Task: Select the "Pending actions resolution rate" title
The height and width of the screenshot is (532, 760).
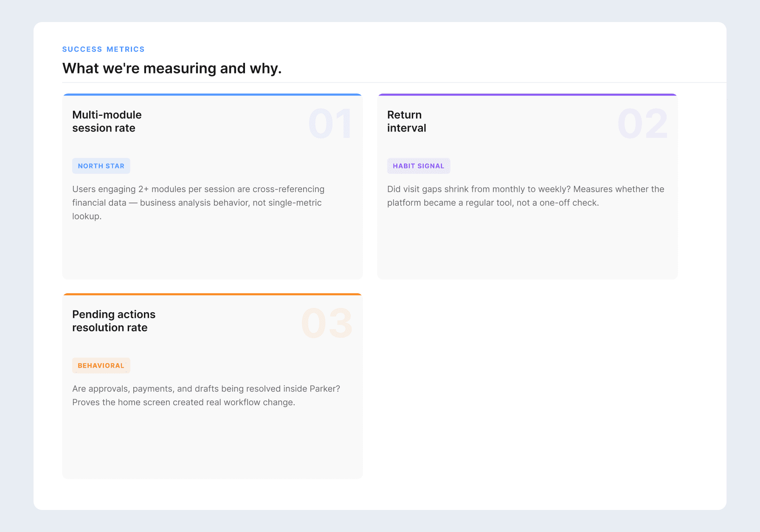Action: [114, 321]
